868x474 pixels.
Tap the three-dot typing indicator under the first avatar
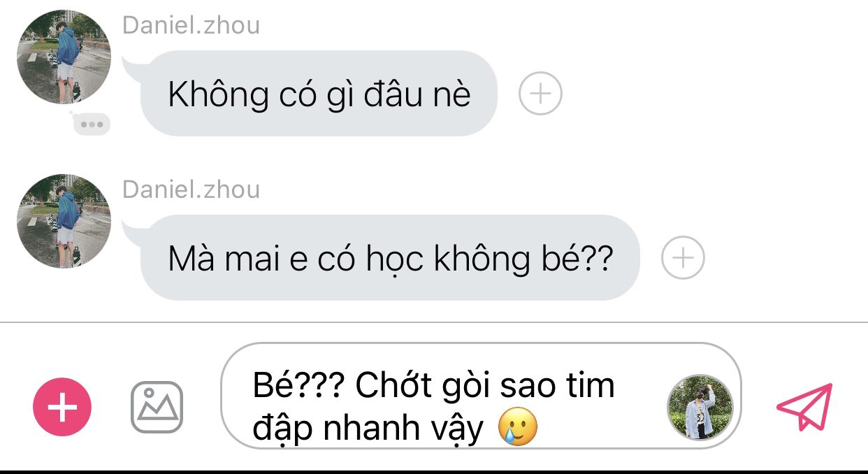(92, 124)
